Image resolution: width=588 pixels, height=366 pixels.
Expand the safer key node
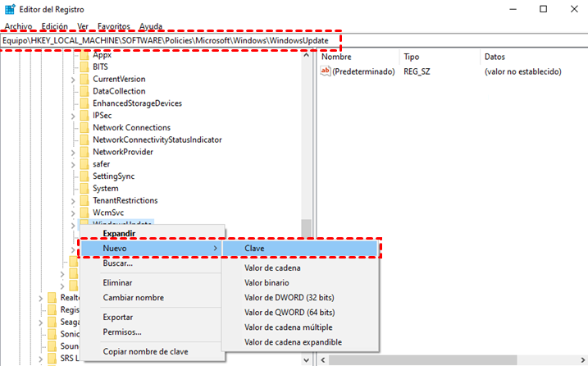click(x=73, y=164)
